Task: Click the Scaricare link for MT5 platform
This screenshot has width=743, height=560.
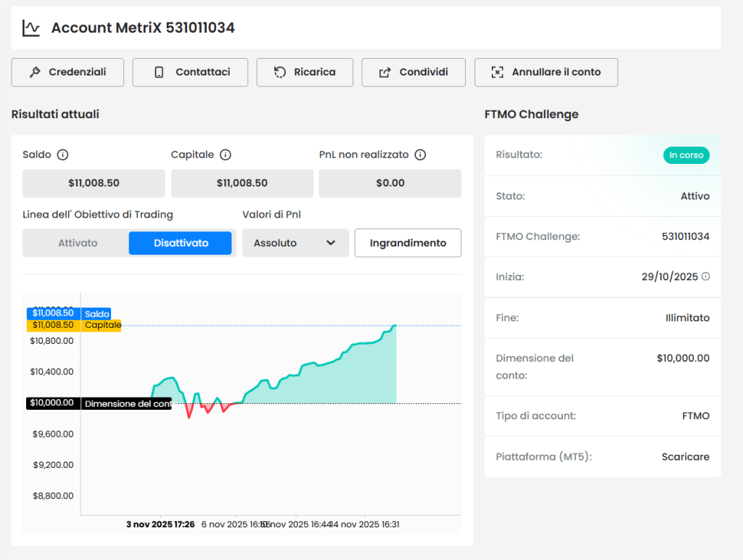Action: tap(686, 456)
